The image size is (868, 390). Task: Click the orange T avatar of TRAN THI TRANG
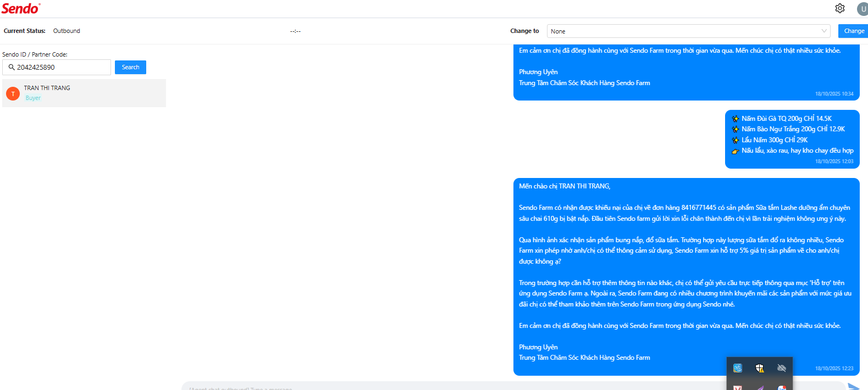(13, 93)
